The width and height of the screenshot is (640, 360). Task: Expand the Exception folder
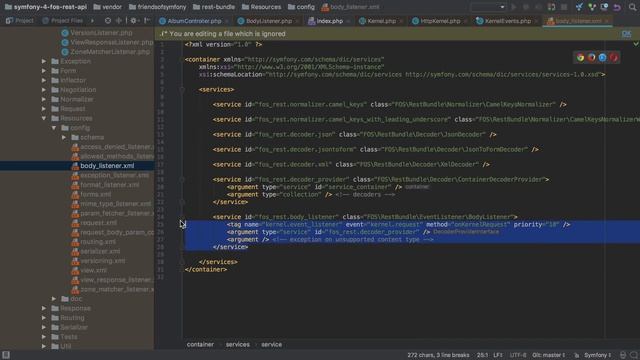[x=44, y=61]
